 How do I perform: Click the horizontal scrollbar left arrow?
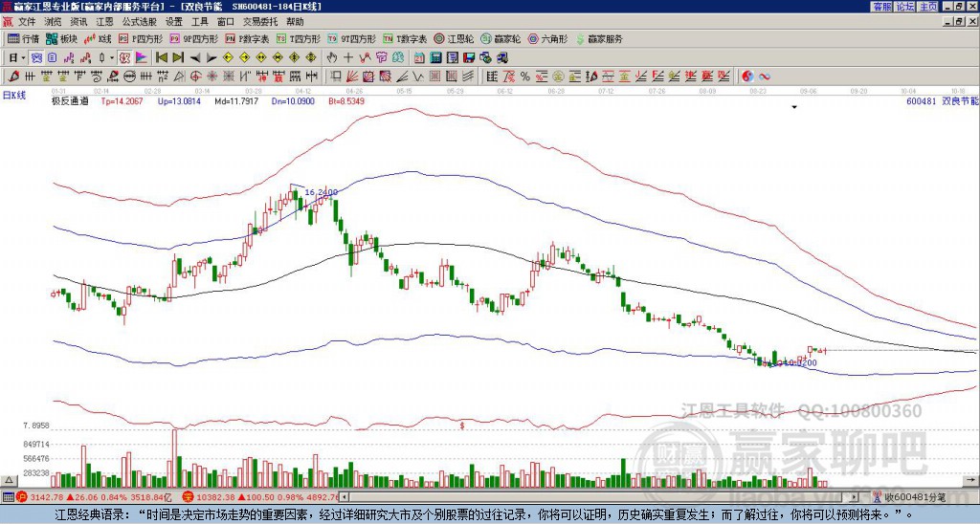point(344,497)
